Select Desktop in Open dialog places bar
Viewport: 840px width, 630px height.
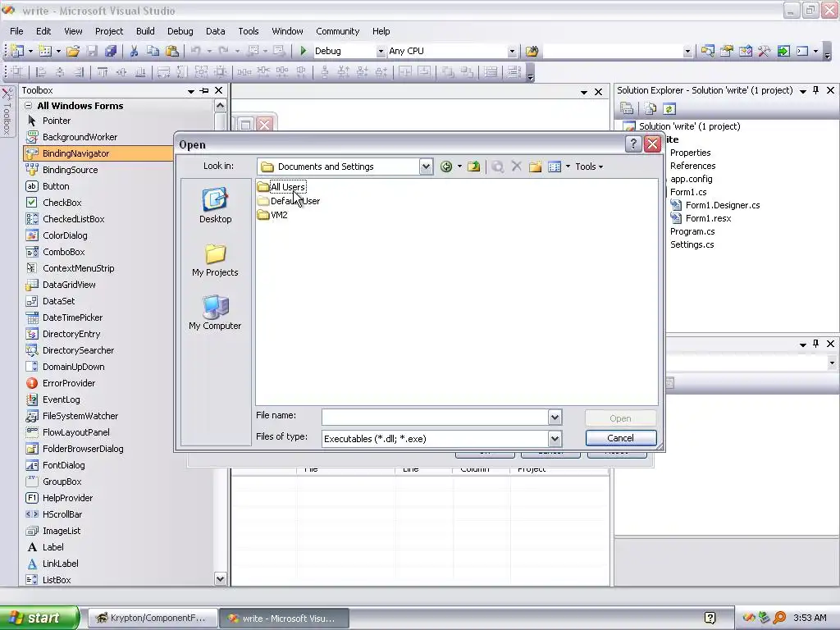pos(216,205)
